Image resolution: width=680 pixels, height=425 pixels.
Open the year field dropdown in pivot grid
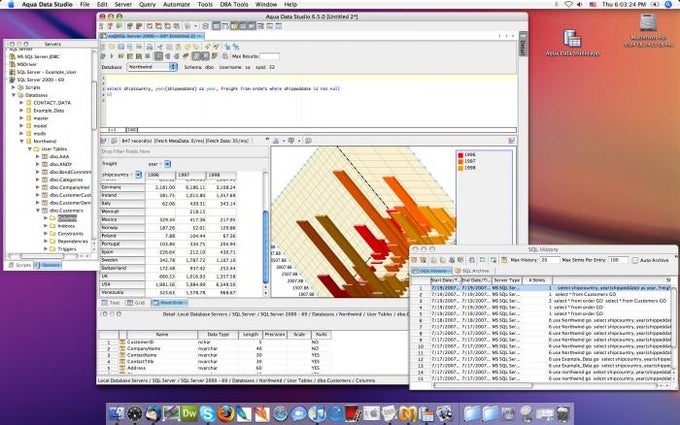pos(167,164)
